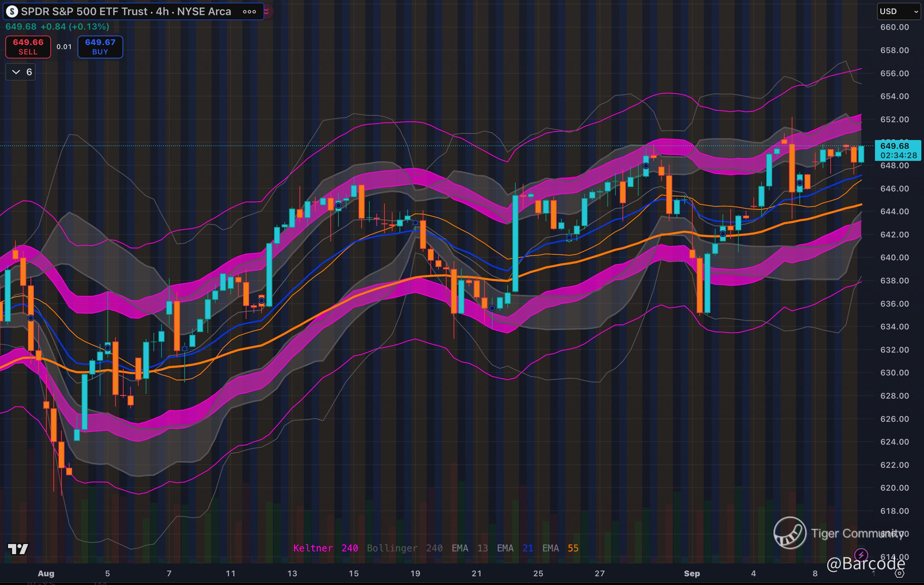
Task: Click the 660.00 mark on the price scale
Action: click(894, 27)
